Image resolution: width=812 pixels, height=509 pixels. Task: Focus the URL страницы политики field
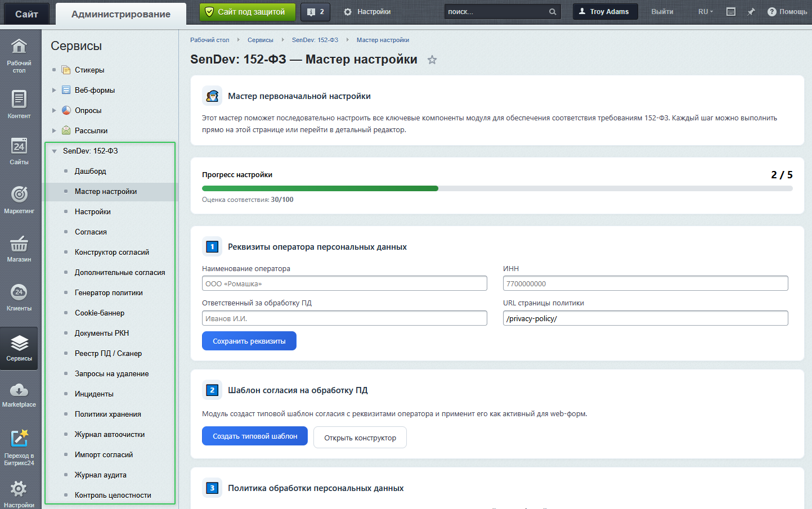tap(645, 318)
